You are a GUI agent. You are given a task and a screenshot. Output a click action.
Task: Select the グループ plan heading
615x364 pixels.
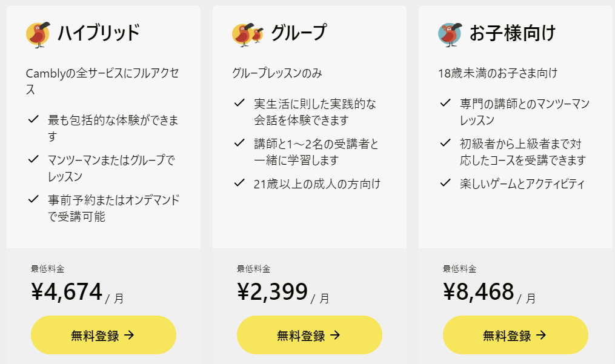pyautogui.click(x=299, y=33)
